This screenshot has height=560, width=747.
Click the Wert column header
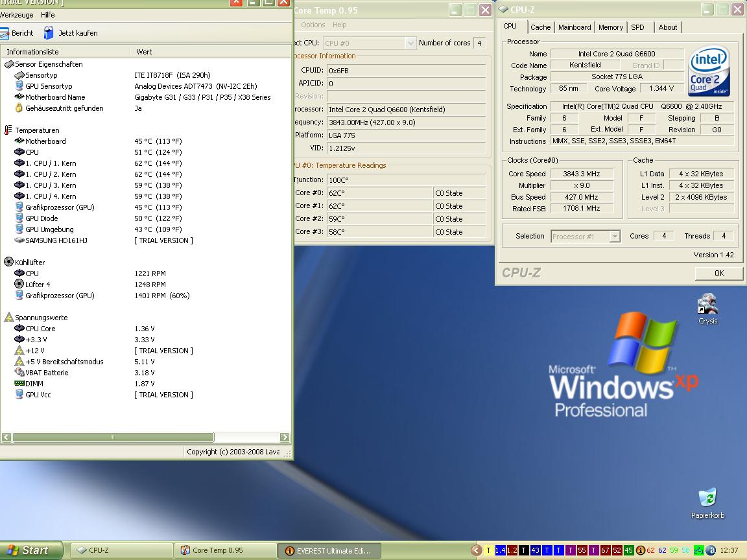[211, 51]
